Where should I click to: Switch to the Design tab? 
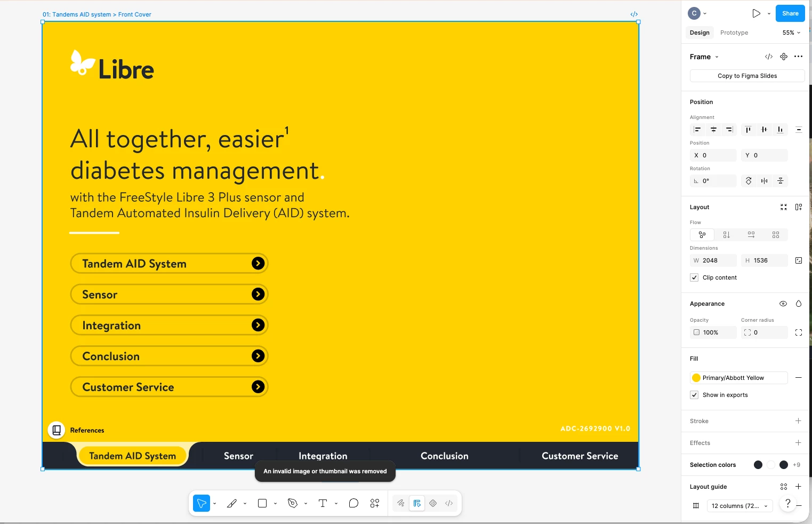click(x=700, y=33)
